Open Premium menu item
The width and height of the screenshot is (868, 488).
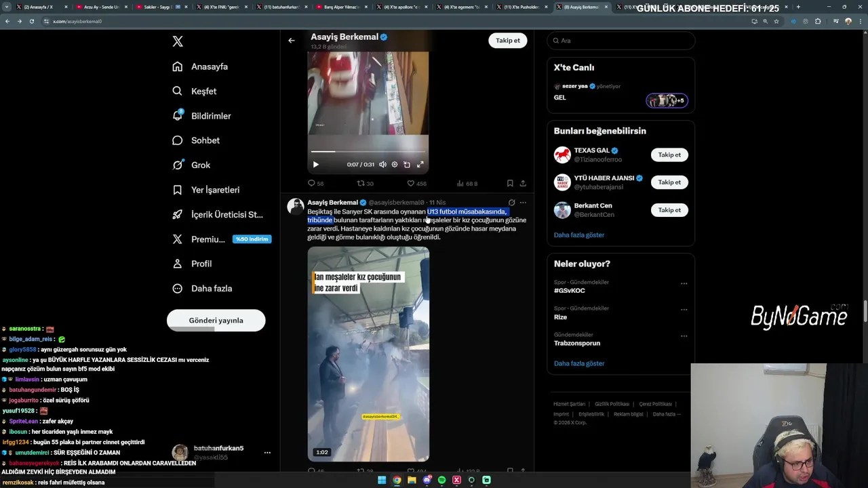(x=220, y=239)
